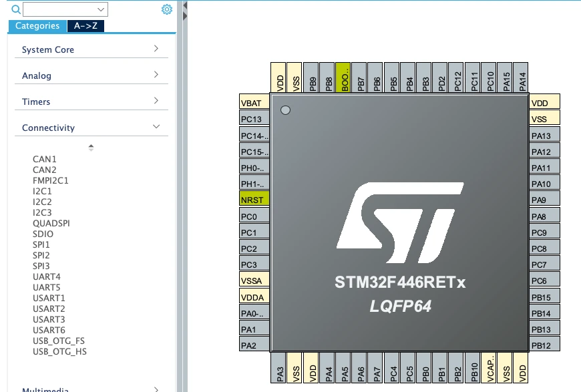Click pin PA2 on the left side

(x=254, y=345)
